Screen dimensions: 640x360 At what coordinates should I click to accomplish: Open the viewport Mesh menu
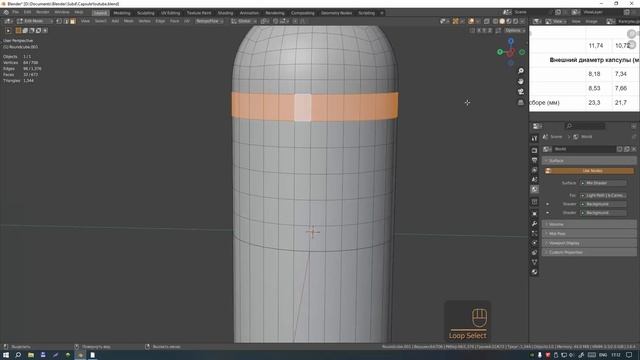129,21
